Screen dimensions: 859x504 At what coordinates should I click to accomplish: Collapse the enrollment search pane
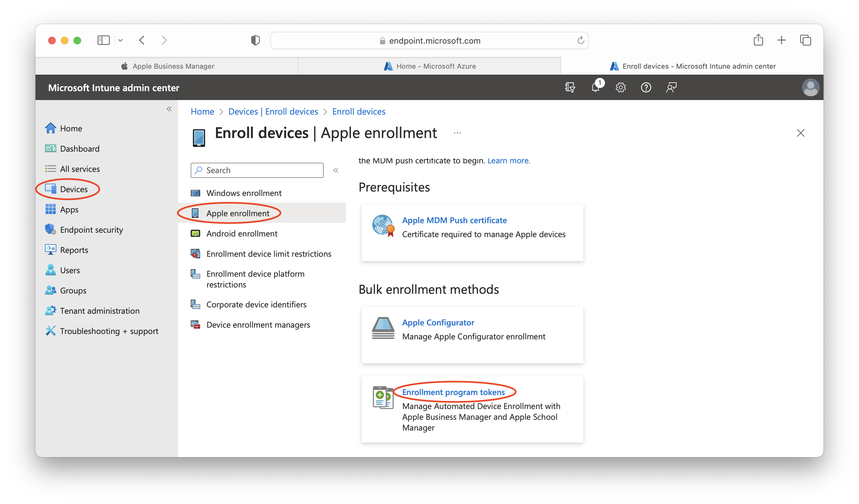336,170
